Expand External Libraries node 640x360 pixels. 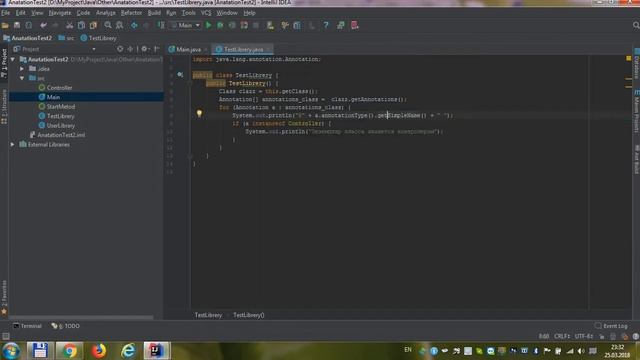[x=13, y=144]
